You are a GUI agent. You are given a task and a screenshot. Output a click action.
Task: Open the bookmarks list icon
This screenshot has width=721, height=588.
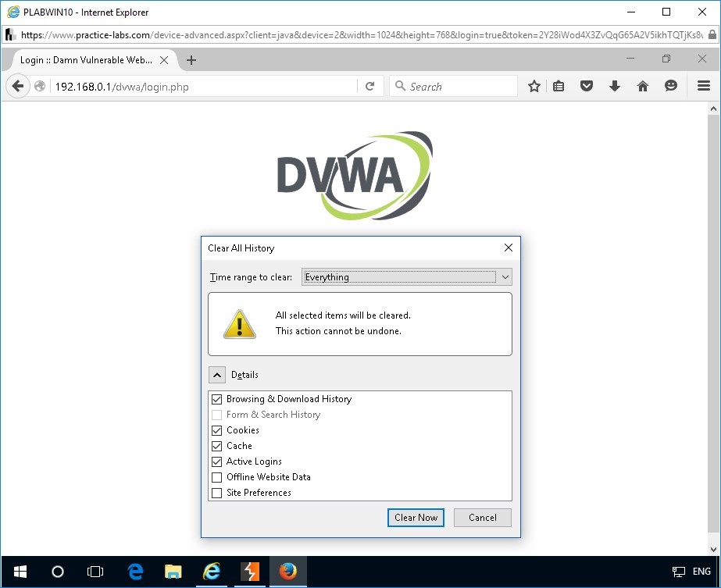(559, 87)
